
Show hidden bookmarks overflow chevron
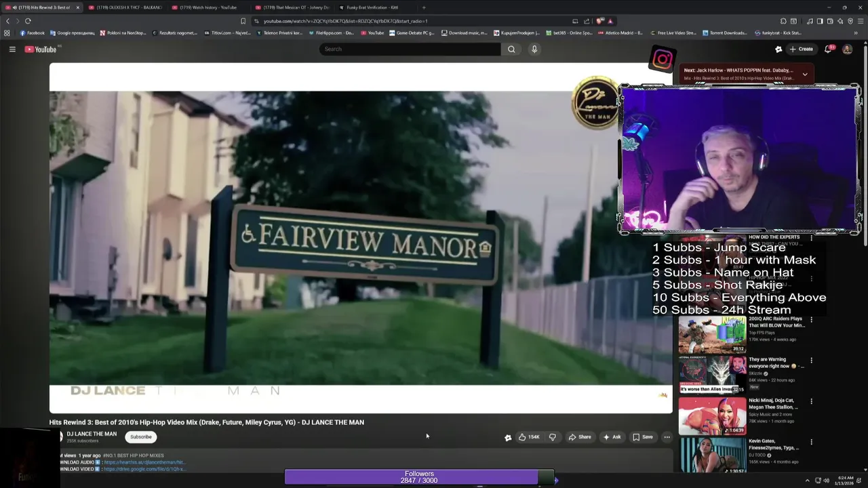coord(856,33)
